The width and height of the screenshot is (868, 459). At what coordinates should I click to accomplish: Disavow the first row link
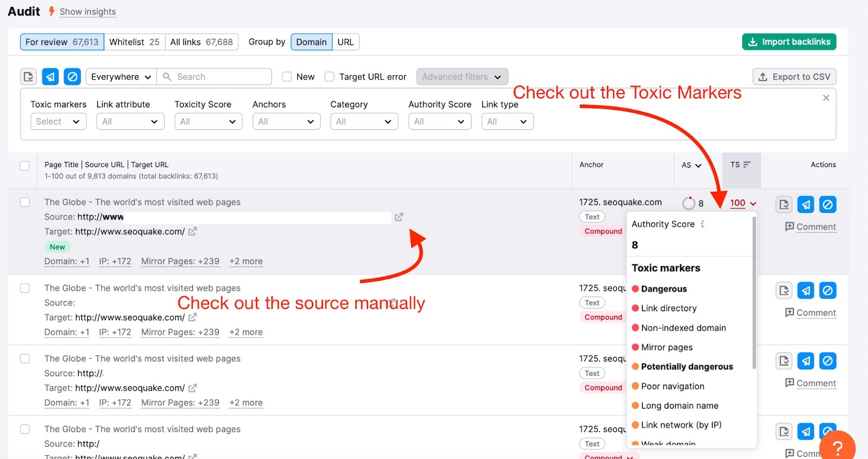coord(828,204)
